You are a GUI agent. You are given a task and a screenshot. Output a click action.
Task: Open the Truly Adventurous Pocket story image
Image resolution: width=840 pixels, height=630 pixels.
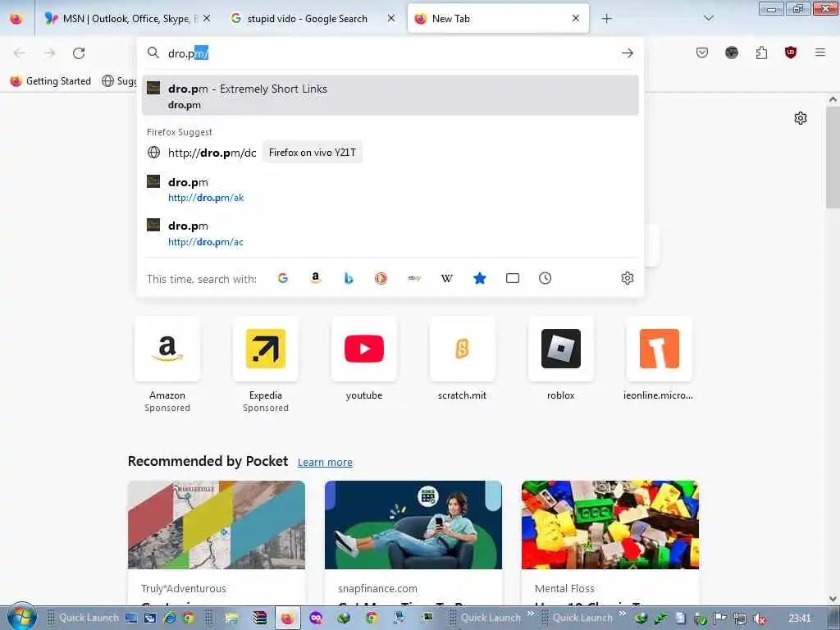click(x=217, y=524)
